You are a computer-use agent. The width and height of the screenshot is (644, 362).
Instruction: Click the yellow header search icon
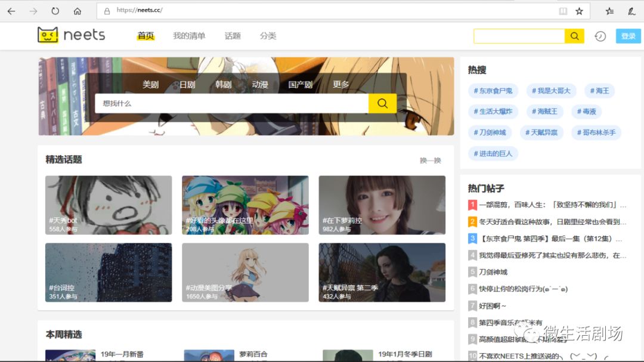tap(574, 36)
